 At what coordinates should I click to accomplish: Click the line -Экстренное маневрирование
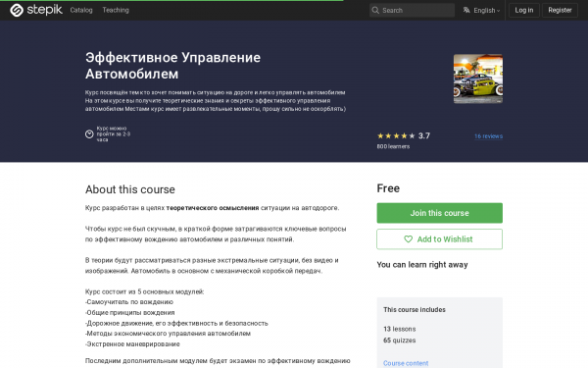coord(132,344)
